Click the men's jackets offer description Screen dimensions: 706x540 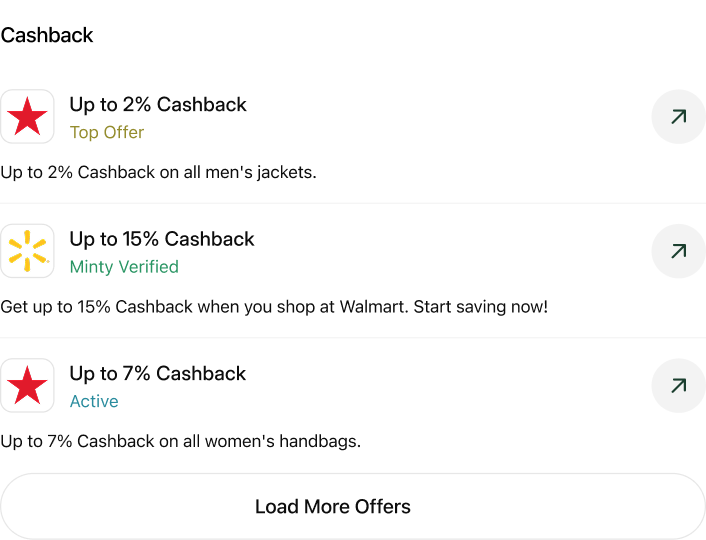158,172
